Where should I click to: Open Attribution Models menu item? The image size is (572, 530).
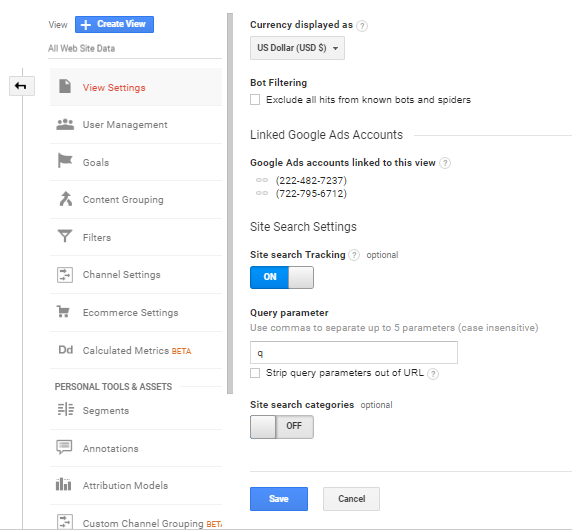click(136, 485)
